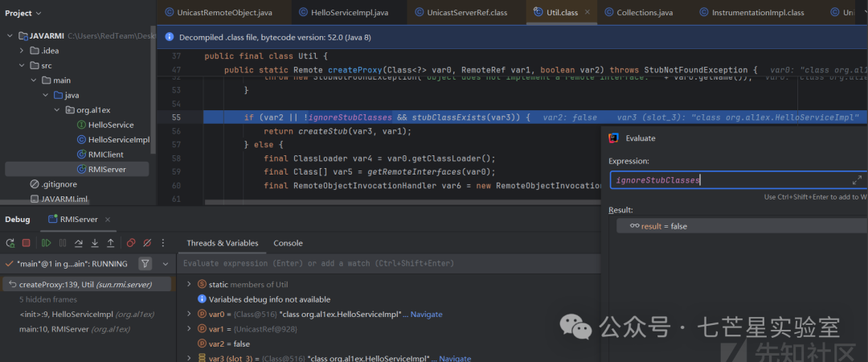Select RMIClient in project tree

pos(100,154)
